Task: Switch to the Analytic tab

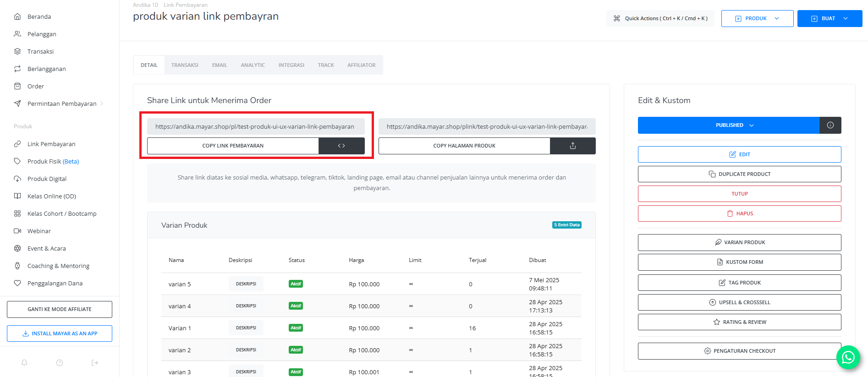Action: click(253, 65)
